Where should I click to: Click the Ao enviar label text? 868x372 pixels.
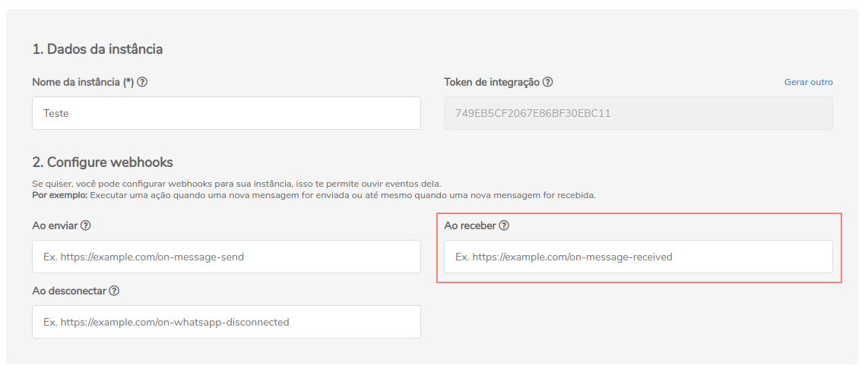[x=55, y=225]
